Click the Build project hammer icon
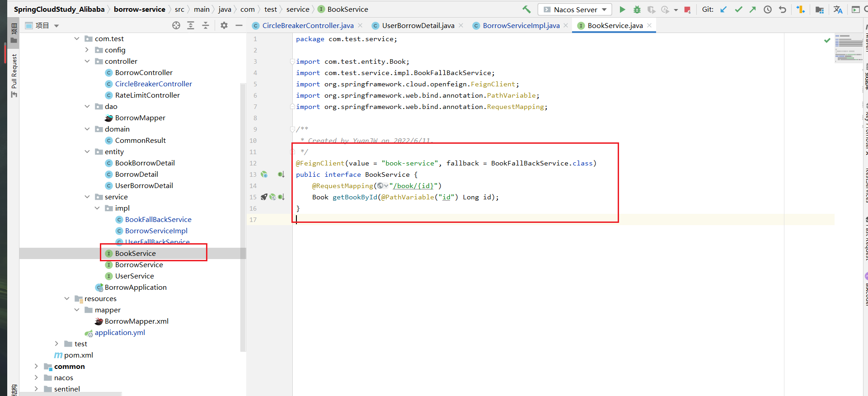The width and height of the screenshot is (868, 396). tap(526, 9)
